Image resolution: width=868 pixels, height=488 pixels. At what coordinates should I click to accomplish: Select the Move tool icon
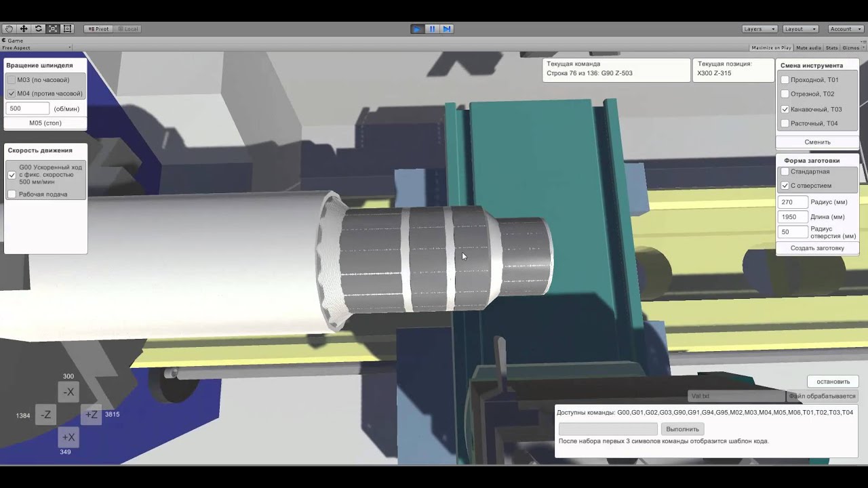coord(24,28)
